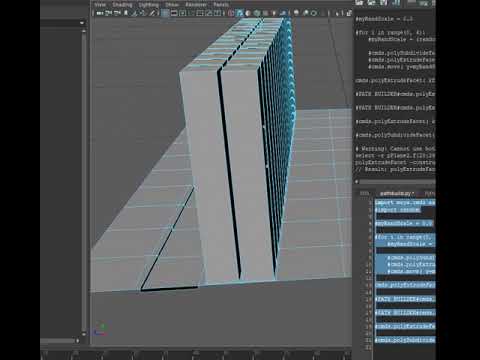Open the Camera Attributes icon
The image size is (480, 360).
pyautogui.click(x=117, y=13)
